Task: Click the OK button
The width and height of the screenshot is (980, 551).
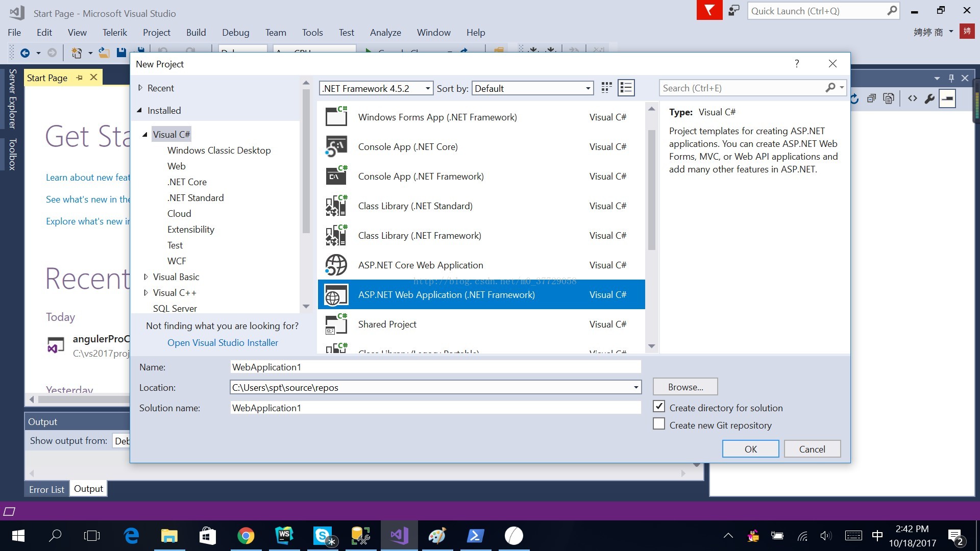Action: (x=750, y=449)
